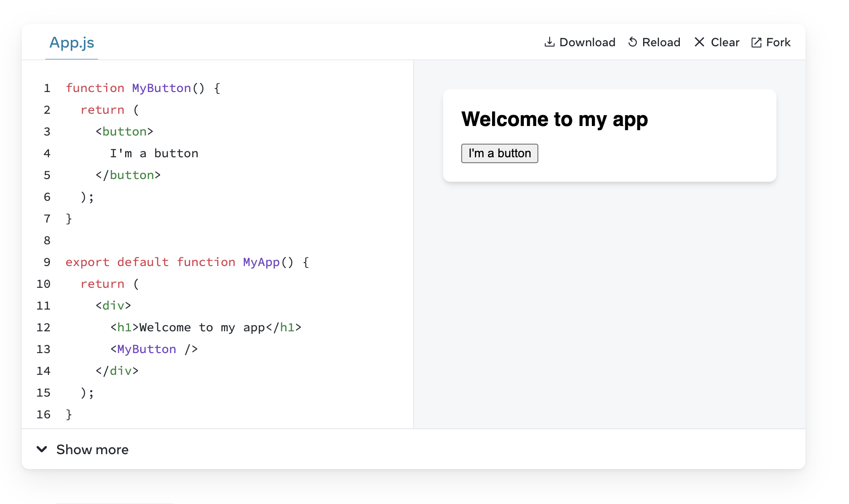The image size is (849, 504).
Task: Click the "export default function MyApp" line
Action: click(187, 262)
